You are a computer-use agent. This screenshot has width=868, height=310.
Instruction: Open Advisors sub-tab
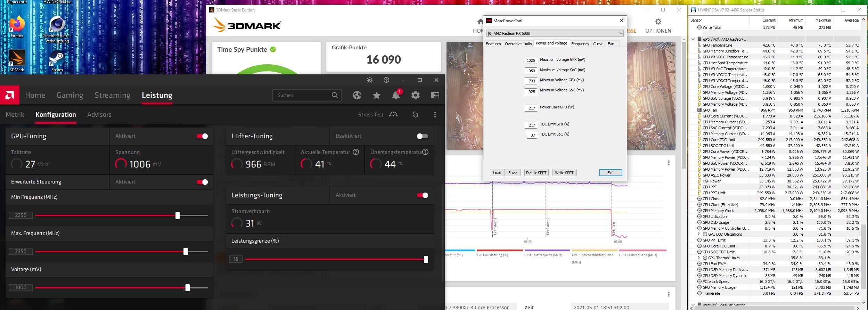coord(99,115)
